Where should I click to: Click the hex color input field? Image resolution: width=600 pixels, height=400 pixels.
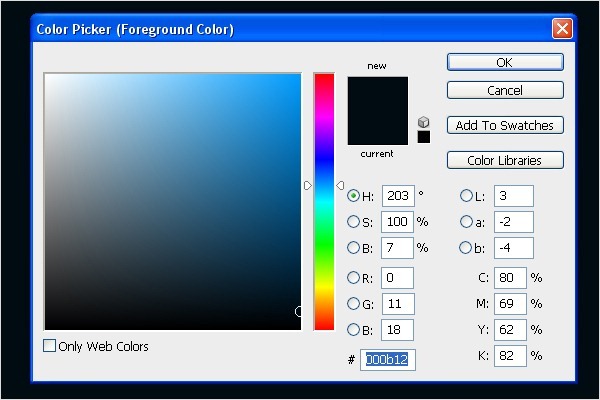389,358
